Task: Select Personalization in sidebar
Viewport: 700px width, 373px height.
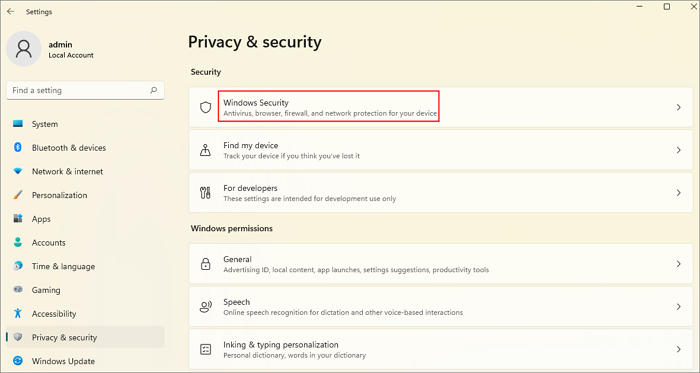Action: click(85, 195)
